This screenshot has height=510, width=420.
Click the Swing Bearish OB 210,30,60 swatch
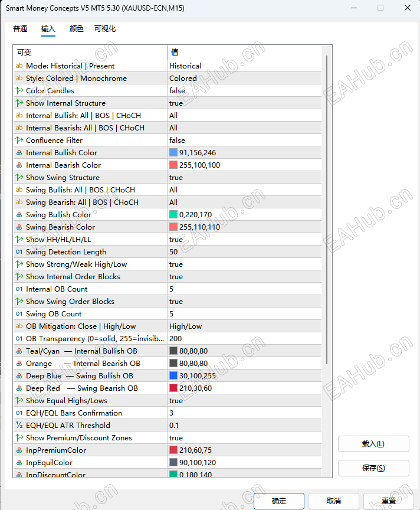click(173, 388)
